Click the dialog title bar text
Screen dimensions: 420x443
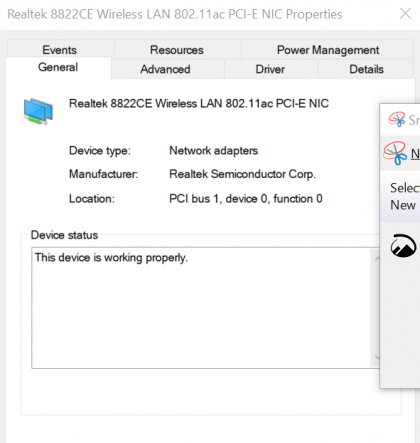175,14
